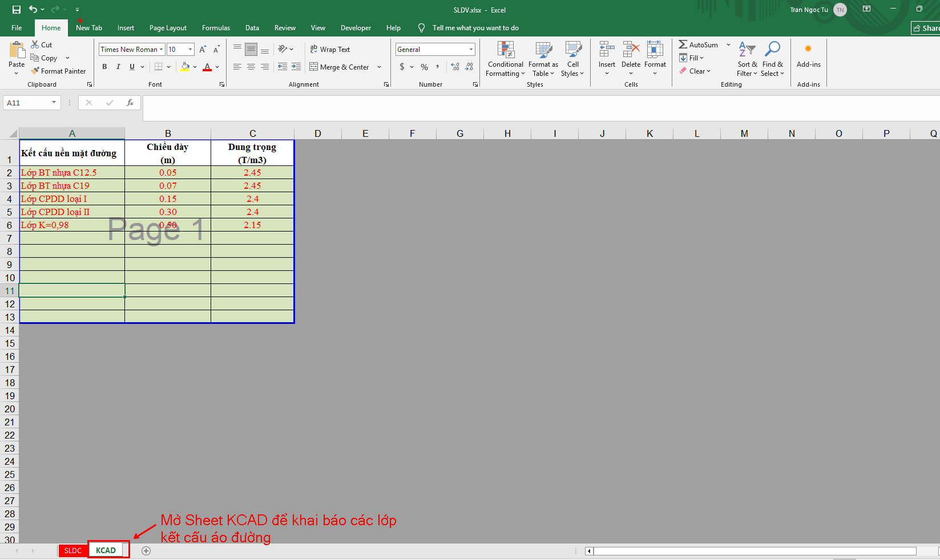This screenshot has height=560, width=940.
Task: Apply the yellow fill color swatch
Action: (x=185, y=67)
